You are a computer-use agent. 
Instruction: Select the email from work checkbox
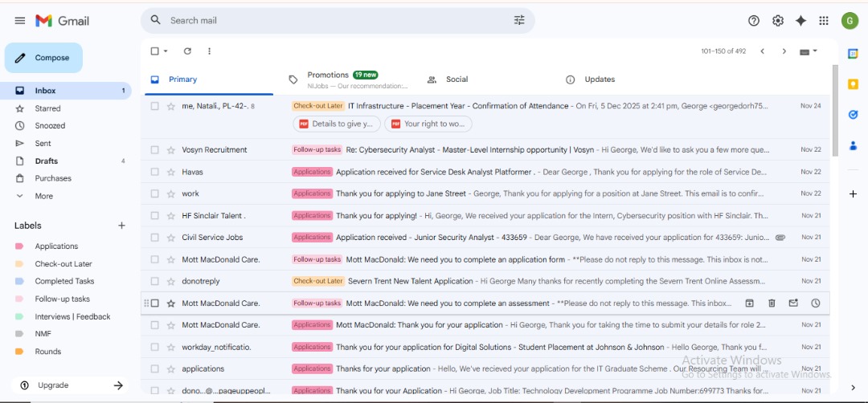coord(155,193)
